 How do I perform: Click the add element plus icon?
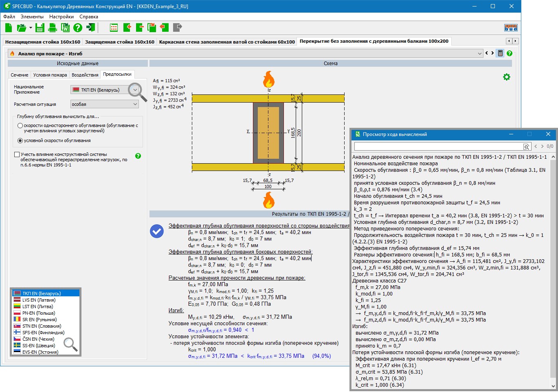click(x=127, y=28)
